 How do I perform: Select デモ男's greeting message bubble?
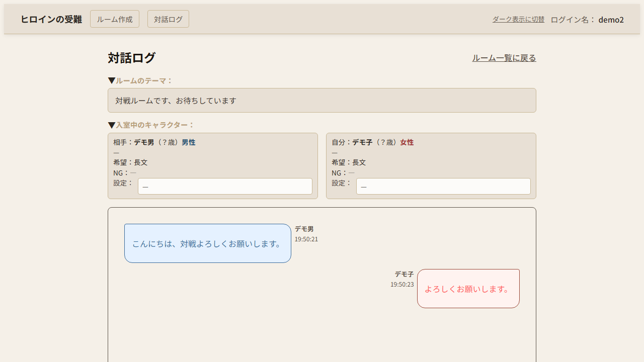pyautogui.click(x=207, y=243)
